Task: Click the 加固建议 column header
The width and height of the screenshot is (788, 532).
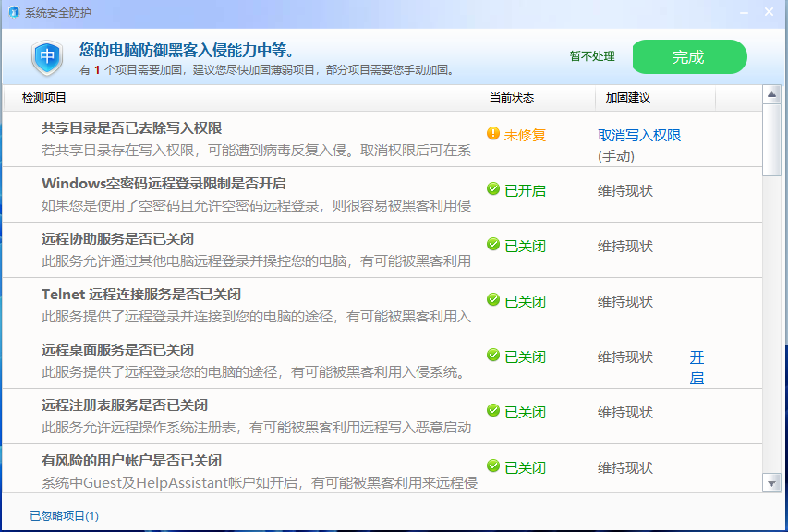Action: coord(627,98)
